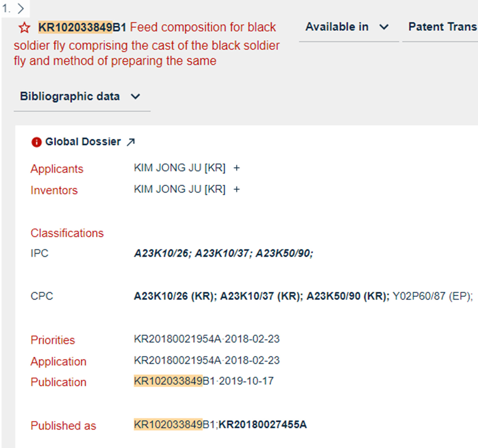Click the IPC classification A23K10/26

(x=161, y=253)
